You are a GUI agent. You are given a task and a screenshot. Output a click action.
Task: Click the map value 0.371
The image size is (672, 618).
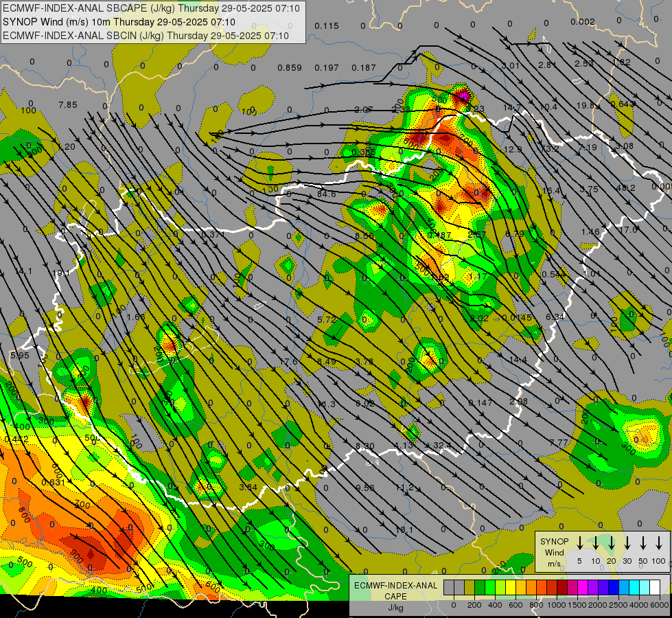213,235
